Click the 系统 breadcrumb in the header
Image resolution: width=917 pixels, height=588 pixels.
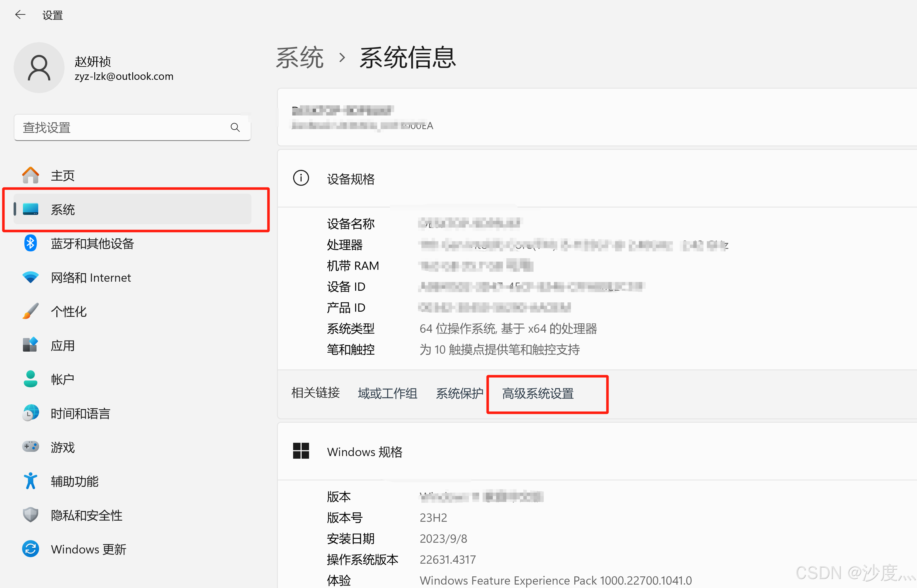pos(300,58)
